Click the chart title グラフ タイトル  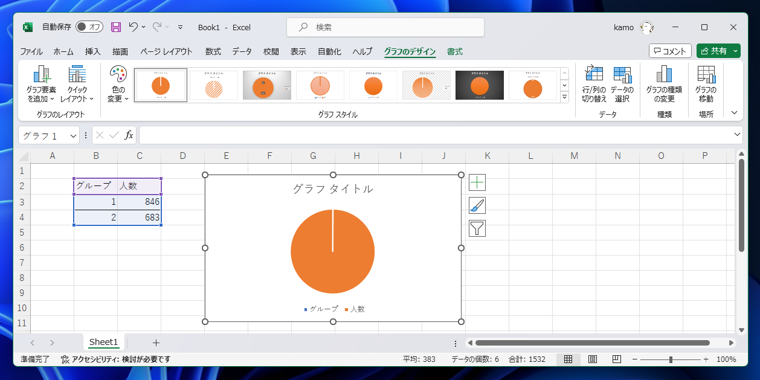333,190
